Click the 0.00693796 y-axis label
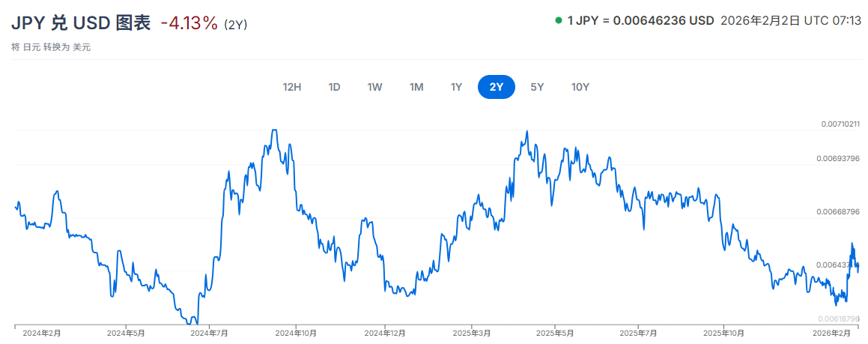 point(838,159)
